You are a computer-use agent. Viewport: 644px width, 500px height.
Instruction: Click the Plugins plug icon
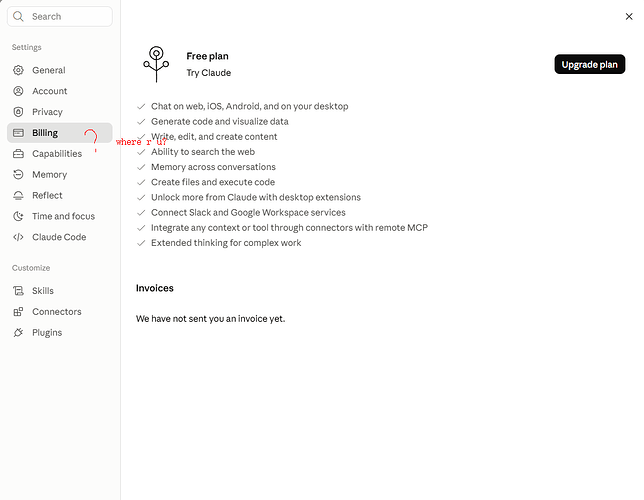tap(18, 333)
